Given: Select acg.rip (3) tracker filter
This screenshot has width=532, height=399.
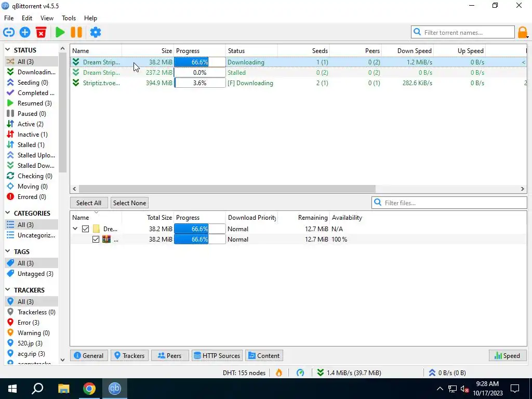Looking at the screenshot, I should [x=31, y=353].
